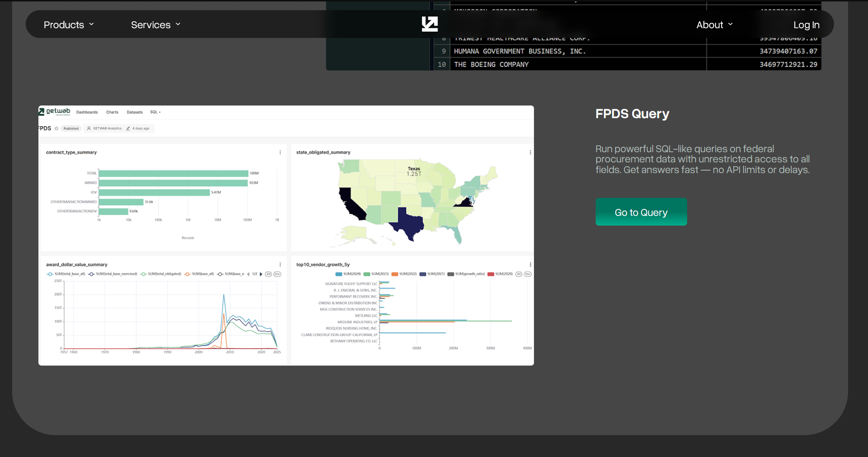
Task: Click the value 34739407163.07
Action: (x=788, y=51)
